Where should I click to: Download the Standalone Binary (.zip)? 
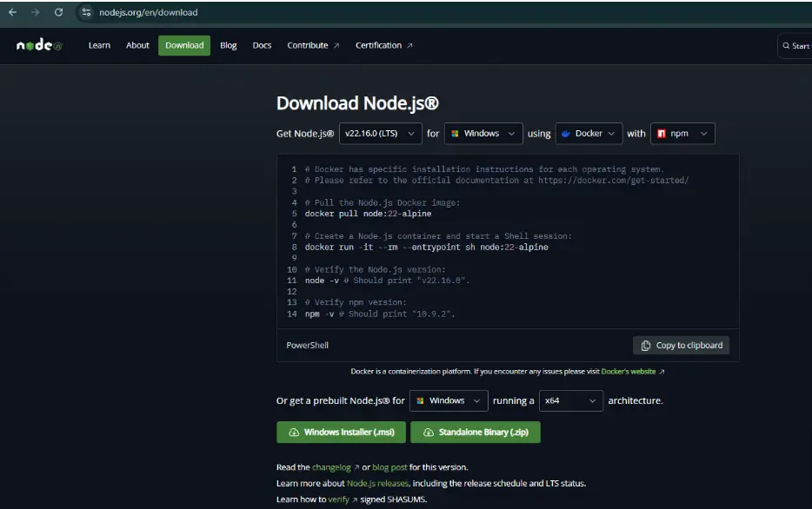click(476, 432)
